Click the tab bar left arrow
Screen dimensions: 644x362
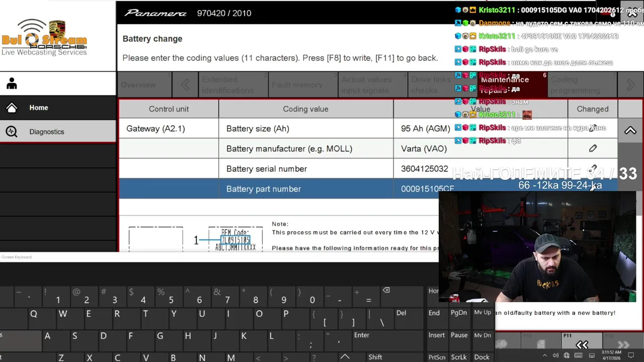[185, 84]
